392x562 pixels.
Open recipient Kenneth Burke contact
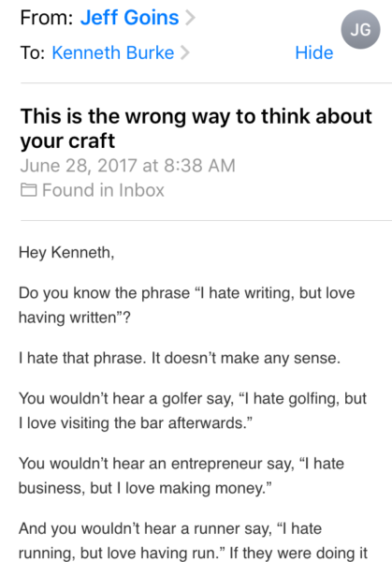coord(113,52)
